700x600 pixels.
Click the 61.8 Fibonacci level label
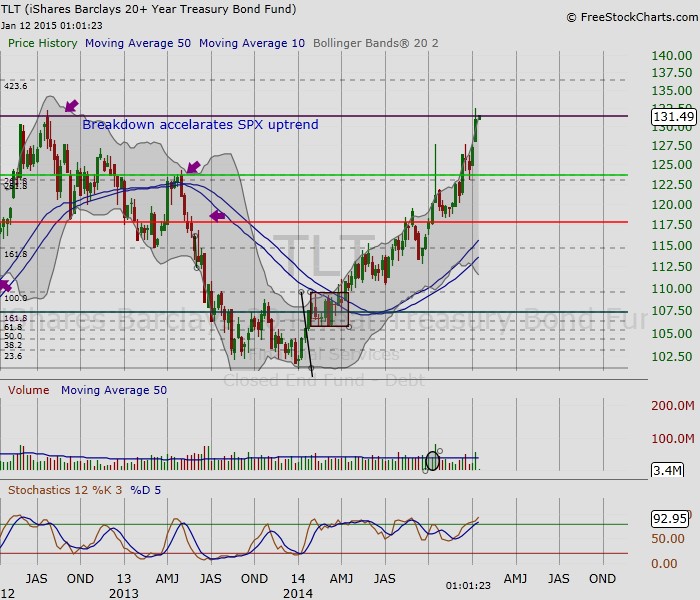[x=13, y=327]
